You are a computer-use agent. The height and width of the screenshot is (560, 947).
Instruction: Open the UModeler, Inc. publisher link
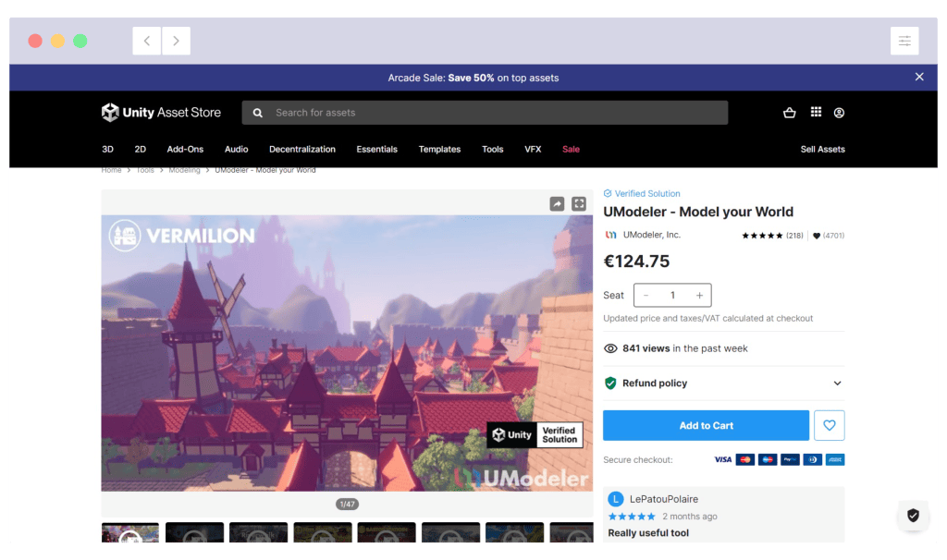point(651,235)
